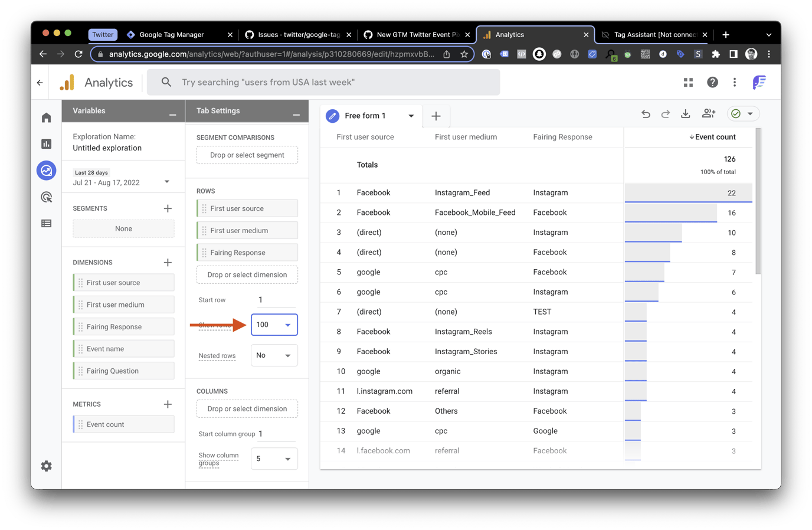Image resolution: width=812 pixels, height=530 pixels.
Task: Click Drop or select dimension under Columns
Action: click(247, 409)
